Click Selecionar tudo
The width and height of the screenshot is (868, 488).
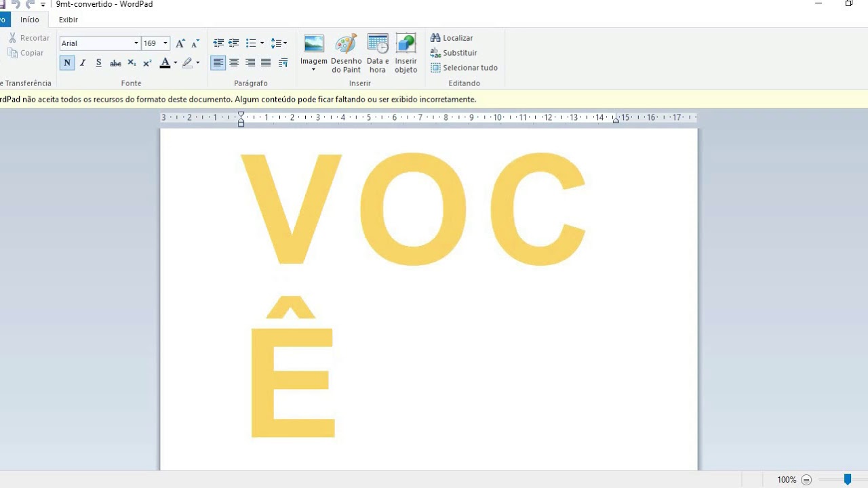click(x=465, y=68)
